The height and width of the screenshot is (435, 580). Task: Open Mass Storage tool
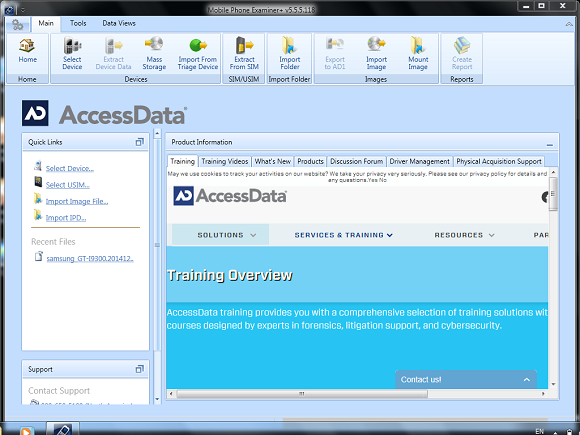tap(154, 54)
